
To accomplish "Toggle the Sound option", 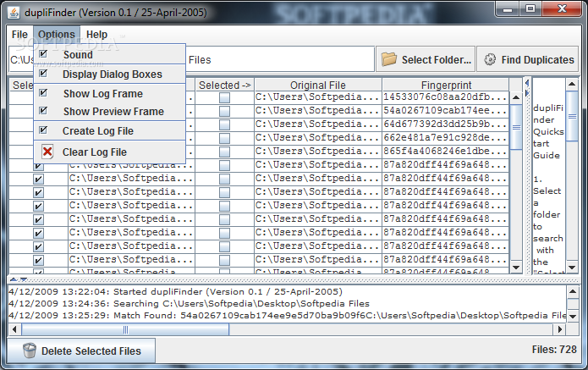I will tap(109, 54).
